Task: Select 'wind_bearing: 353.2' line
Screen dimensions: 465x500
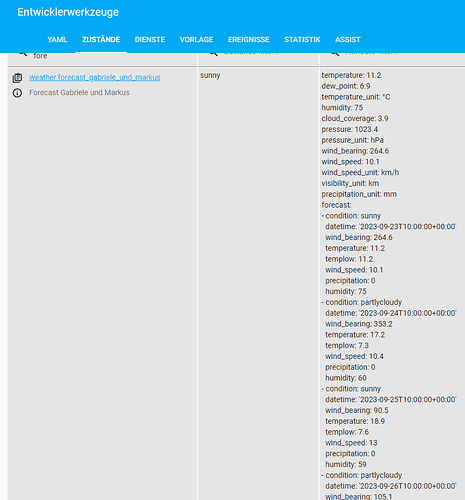Action: tap(359, 324)
